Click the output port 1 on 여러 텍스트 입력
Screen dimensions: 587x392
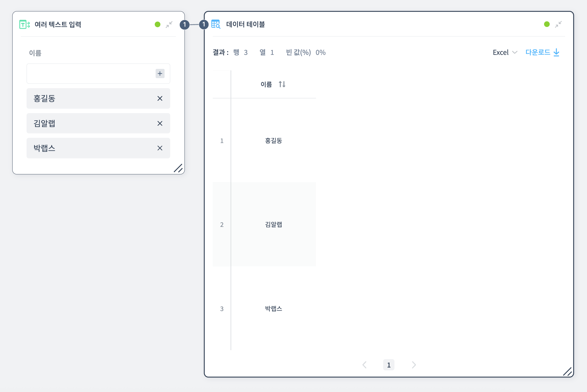point(185,24)
